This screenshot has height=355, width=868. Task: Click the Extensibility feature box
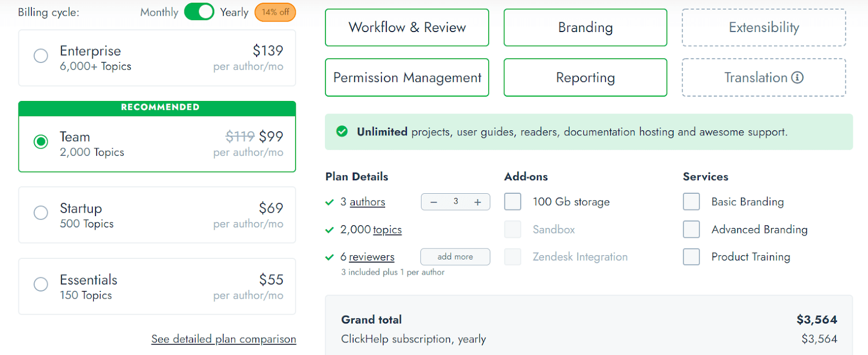coord(764,28)
